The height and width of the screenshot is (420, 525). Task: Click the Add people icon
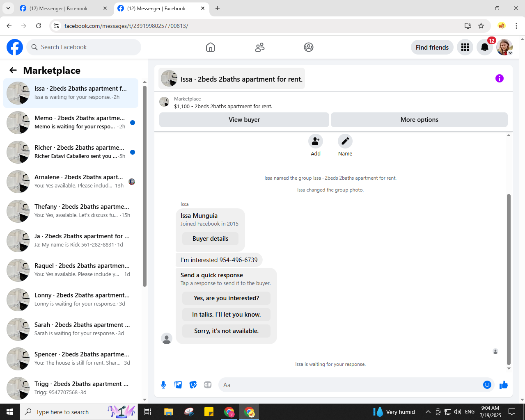coord(316,141)
